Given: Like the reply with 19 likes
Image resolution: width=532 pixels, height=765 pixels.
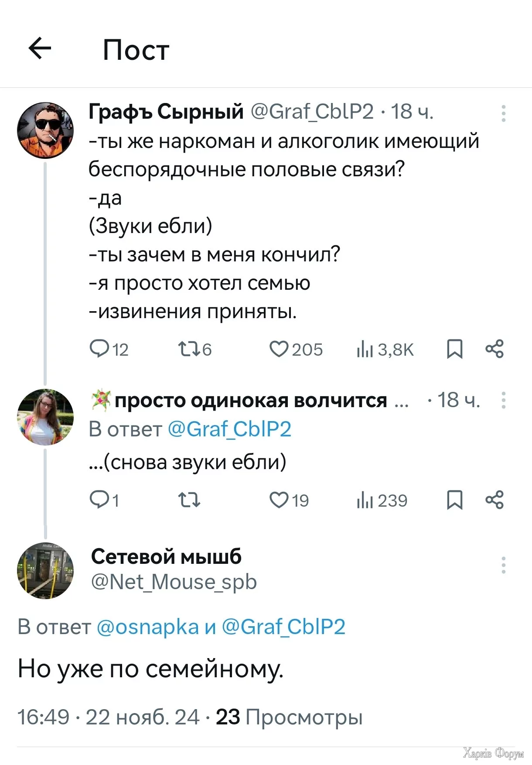Looking at the screenshot, I should coord(279,500).
